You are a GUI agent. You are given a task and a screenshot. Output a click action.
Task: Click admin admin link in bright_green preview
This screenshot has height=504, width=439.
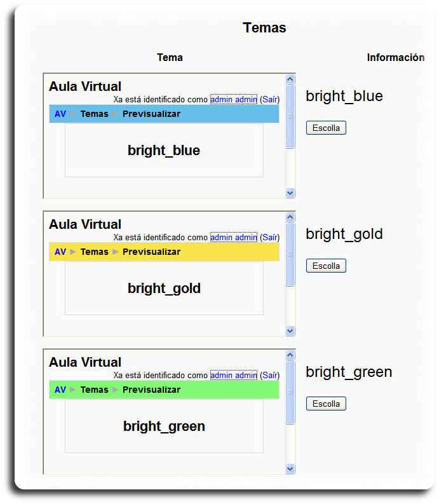click(x=233, y=376)
